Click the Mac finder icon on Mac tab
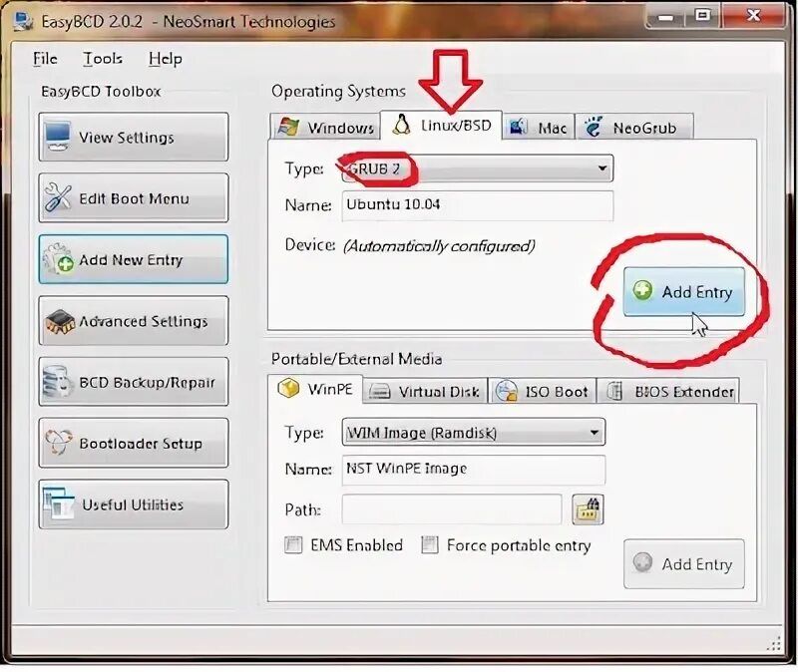The height and width of the screenshot is (672, 798). coord(518,127)
